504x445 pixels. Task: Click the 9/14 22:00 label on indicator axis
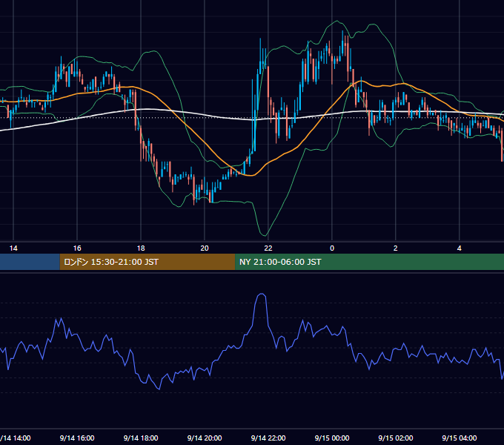[x=268, y=438]
